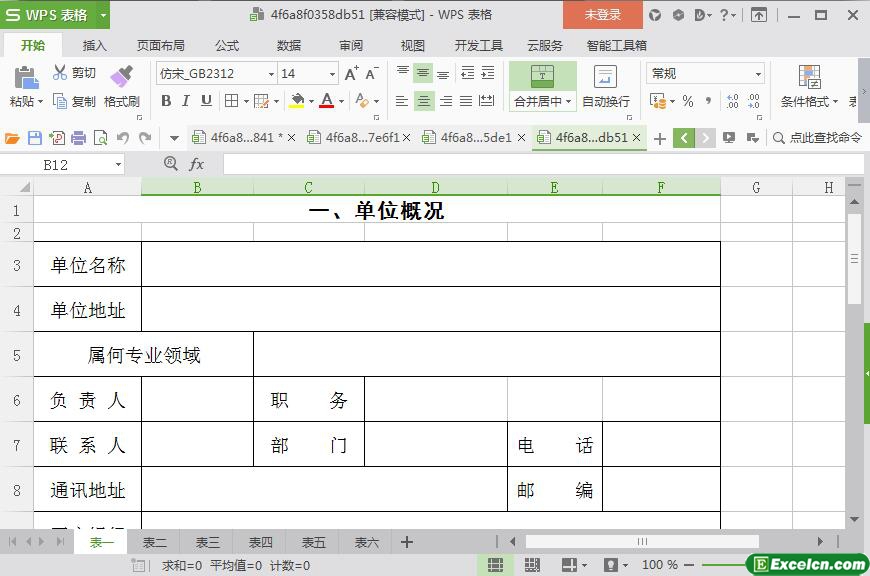
Task: Click the Conditional Formatting (条件格式) icon
Action: click(x=809, y=77)
